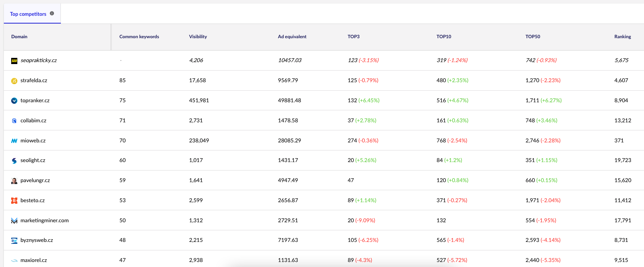
Task: Open the besteto.cz domain
Action: point(33,200)
